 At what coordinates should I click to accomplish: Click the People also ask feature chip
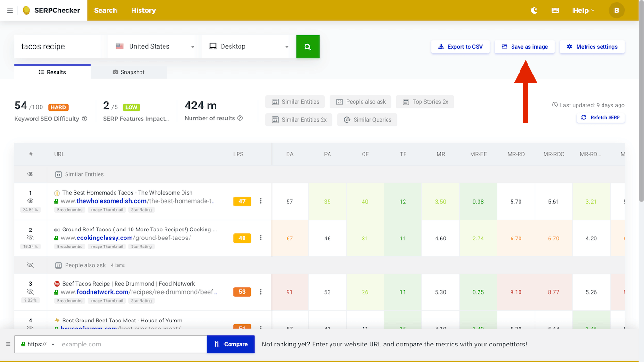click(x=361, y=102)
